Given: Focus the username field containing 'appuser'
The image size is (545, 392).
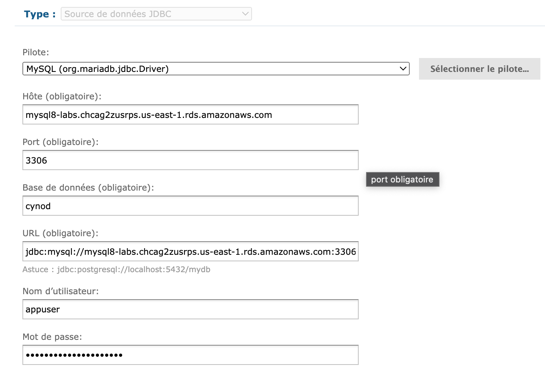Looking at the screenshot, I should pos(190,310).
